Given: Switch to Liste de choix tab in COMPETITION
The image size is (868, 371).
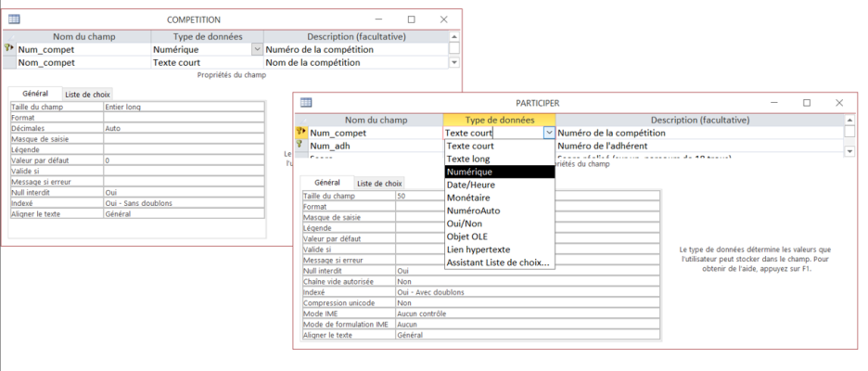Looking at the screenshot, I should click(x=88, y=95).
